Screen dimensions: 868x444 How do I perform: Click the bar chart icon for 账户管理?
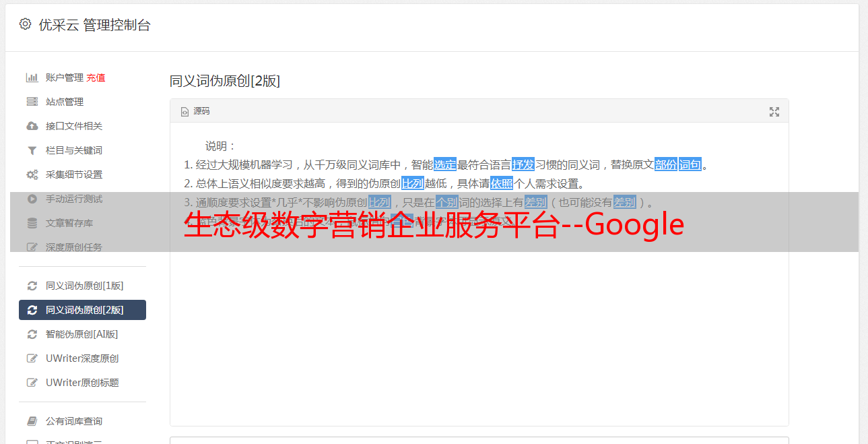(x=32, y=77)
